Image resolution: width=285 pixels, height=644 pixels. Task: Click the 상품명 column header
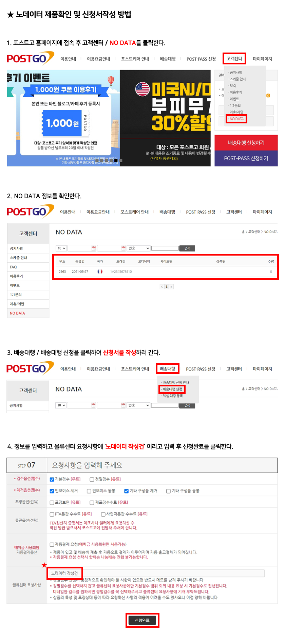click(221, 262)
